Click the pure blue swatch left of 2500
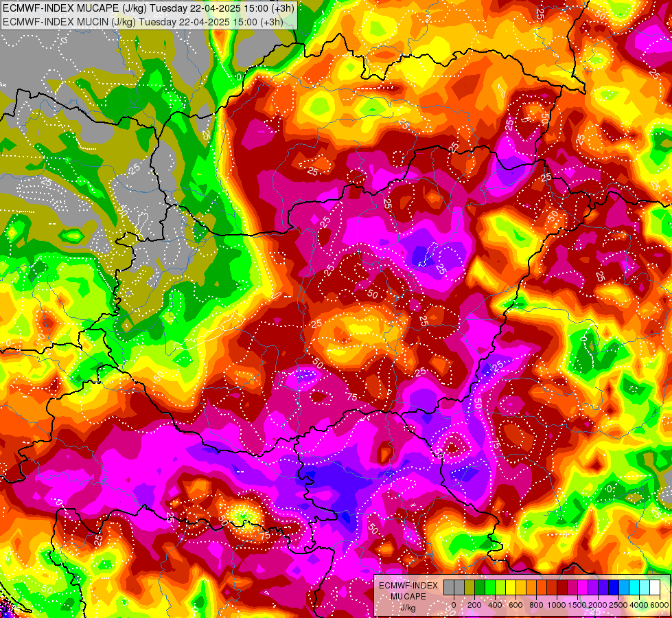Image resolution: width=672 pixels, height=618 pixels. 613,587
